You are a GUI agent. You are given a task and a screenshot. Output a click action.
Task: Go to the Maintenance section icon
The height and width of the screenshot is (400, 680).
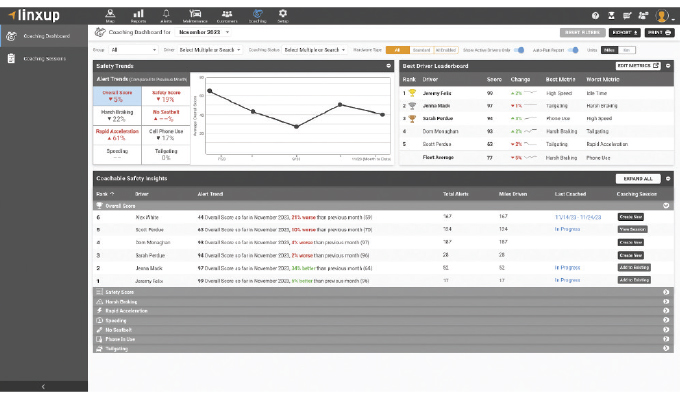[200, 15]
